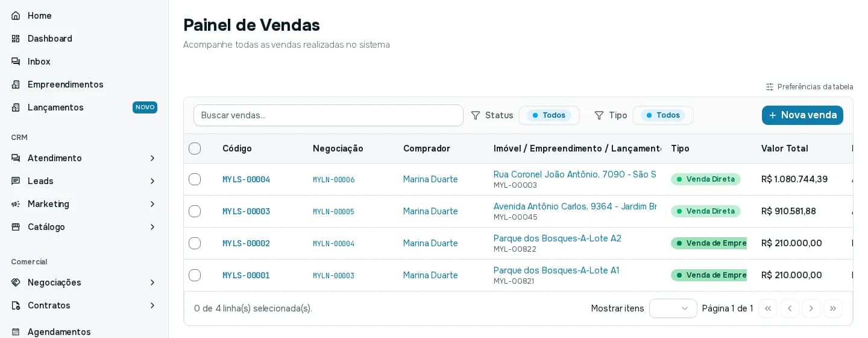Viewport: 868px width, 338px height.
Task: Go to first page double-chevron button
Action: 768,308
